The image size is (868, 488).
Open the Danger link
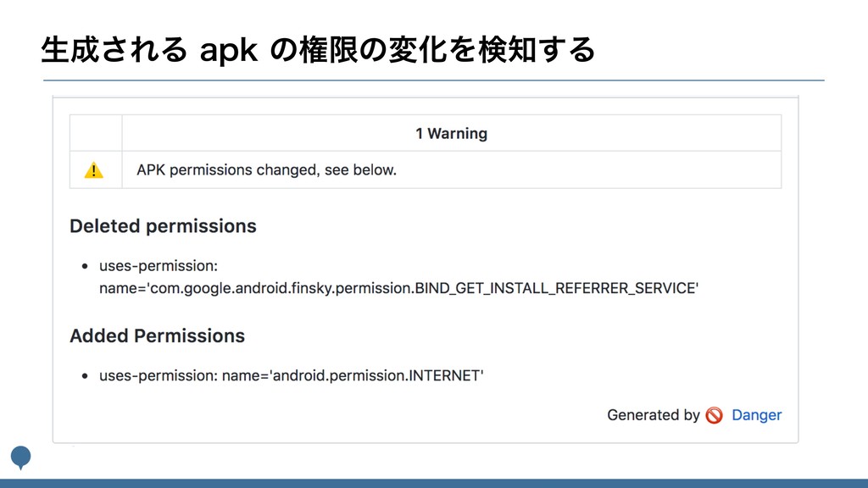pyautogui.click(x=756, y=415)
